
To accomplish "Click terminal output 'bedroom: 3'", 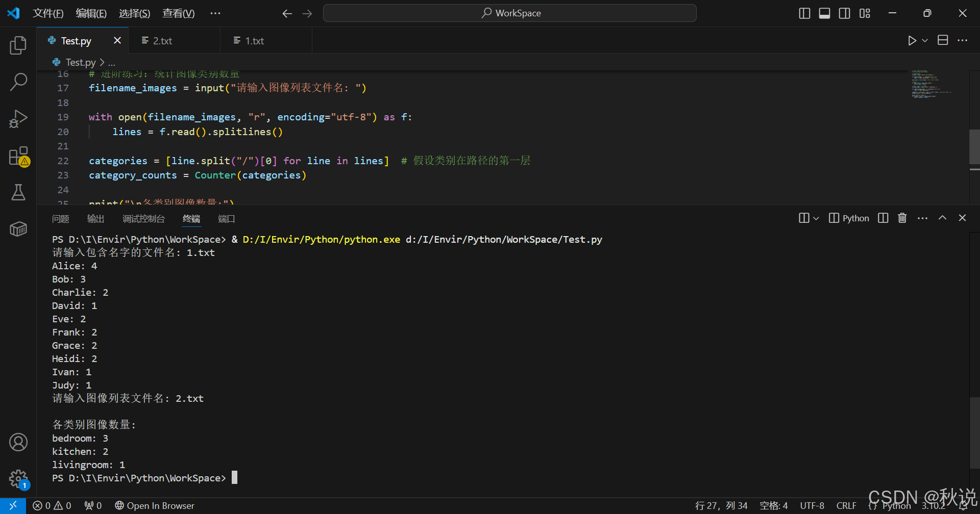I will pos(80,439).
